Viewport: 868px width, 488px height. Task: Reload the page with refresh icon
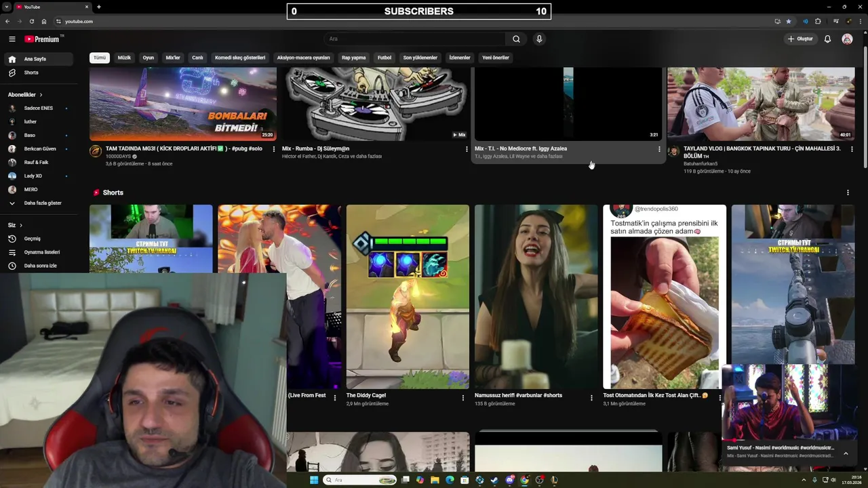[x=31, y=21]
